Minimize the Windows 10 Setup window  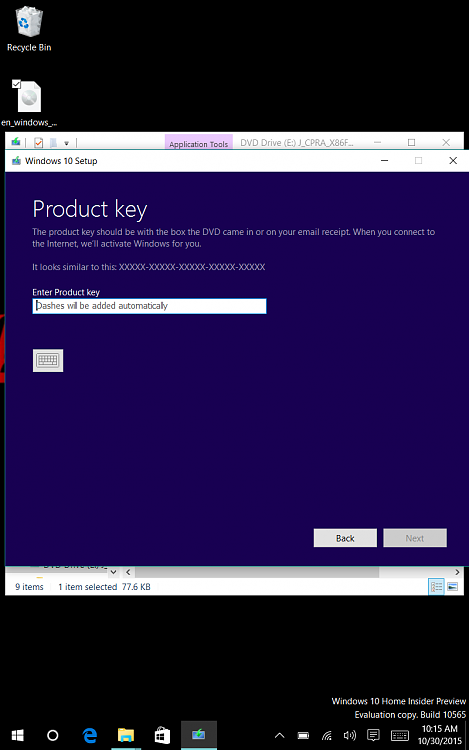(384, 161)
